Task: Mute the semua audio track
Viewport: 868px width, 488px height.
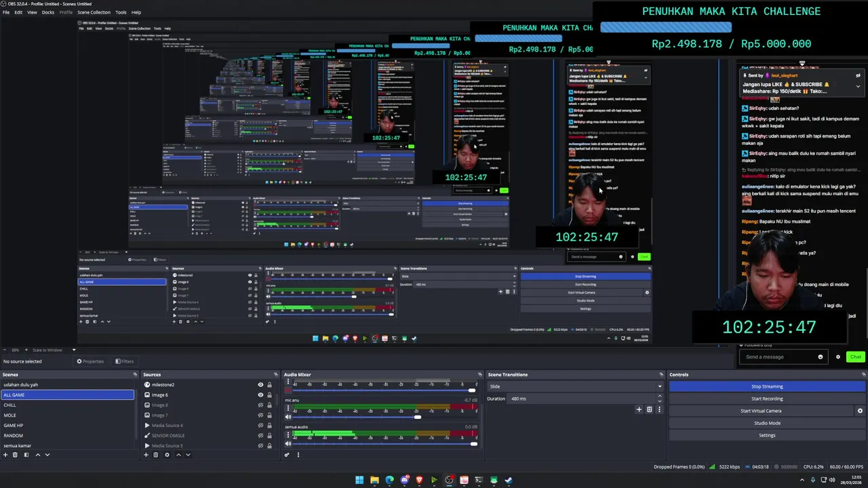Action: (288, 443)
